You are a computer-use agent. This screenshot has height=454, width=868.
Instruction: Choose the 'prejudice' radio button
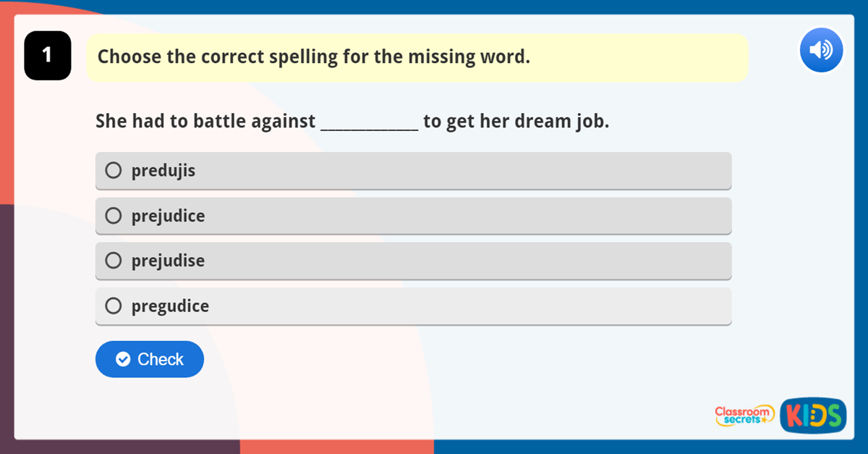point(114,216)
